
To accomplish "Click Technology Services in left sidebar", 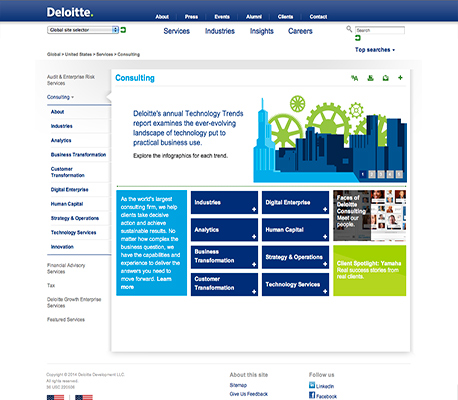I will click(73, 232).
